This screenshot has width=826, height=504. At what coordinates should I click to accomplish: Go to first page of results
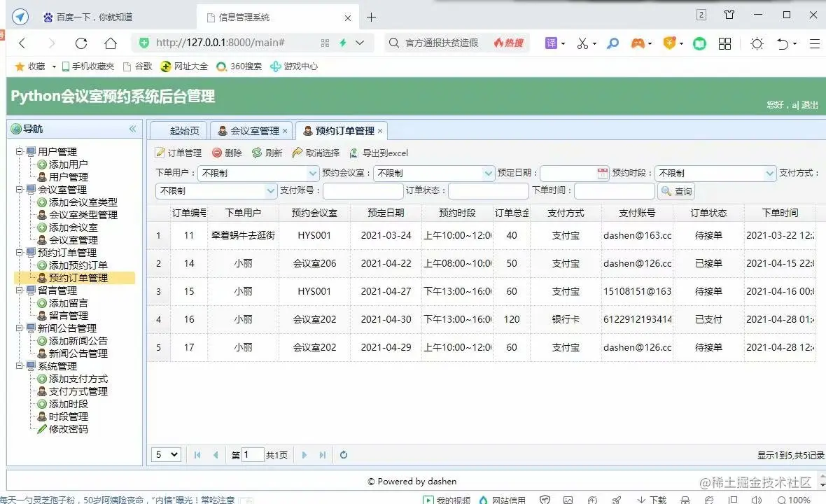197,454
